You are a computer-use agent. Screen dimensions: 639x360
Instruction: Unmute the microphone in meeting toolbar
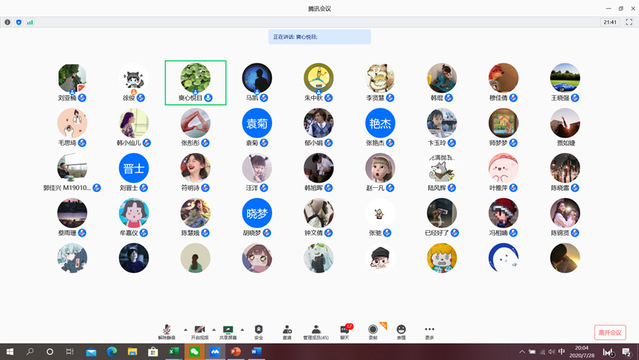[x=167, y=332]
